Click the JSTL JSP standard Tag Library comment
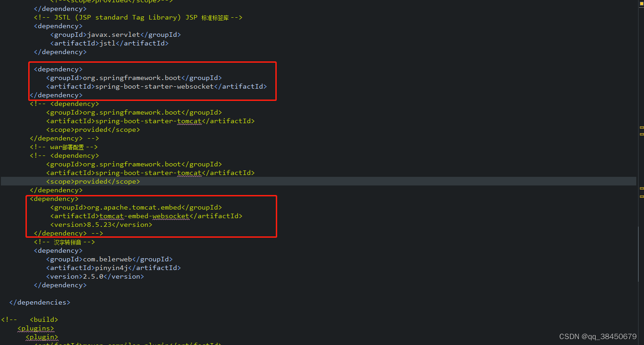644x345 pixels. point(137,17)
